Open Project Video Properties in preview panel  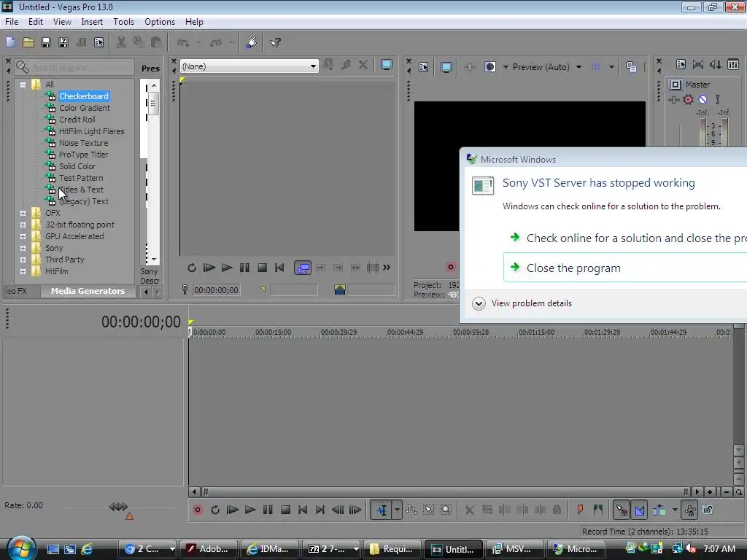tap(424, 67)
